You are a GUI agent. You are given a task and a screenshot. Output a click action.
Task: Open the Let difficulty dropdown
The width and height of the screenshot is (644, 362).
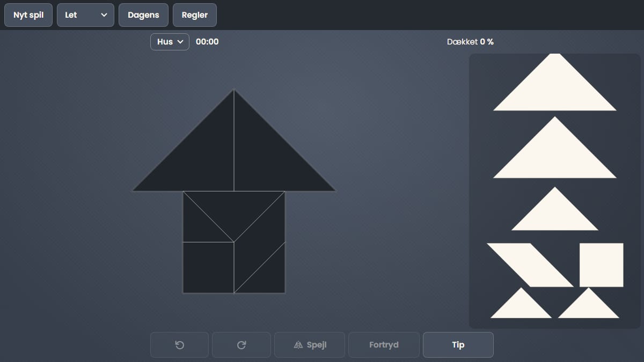[85, 15]
